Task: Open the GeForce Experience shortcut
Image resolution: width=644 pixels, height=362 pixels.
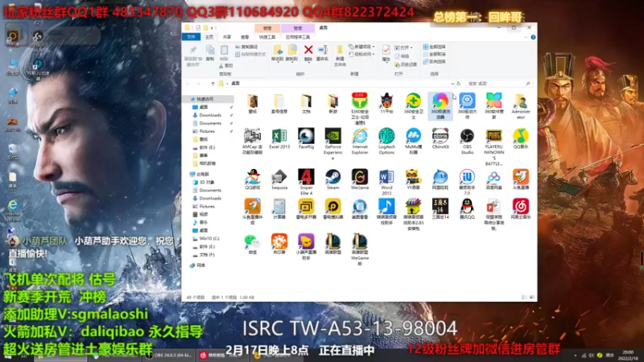Action: 332,144
